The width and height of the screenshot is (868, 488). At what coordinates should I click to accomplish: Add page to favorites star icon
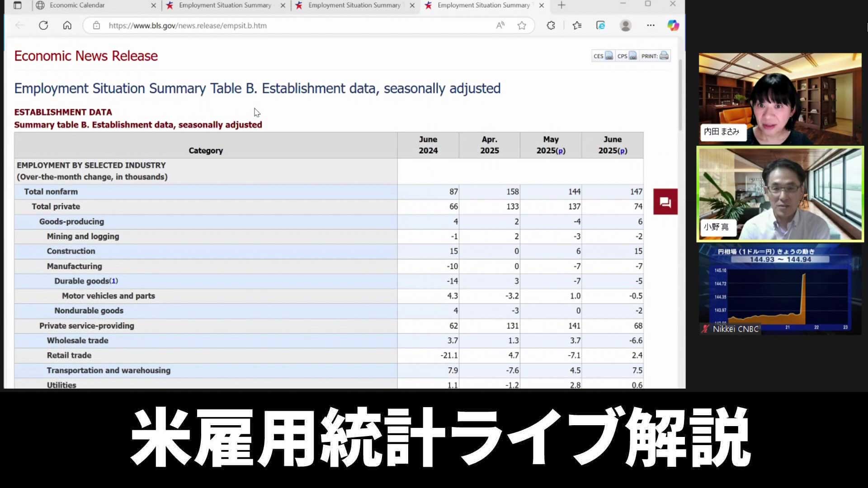coord(522,26)
